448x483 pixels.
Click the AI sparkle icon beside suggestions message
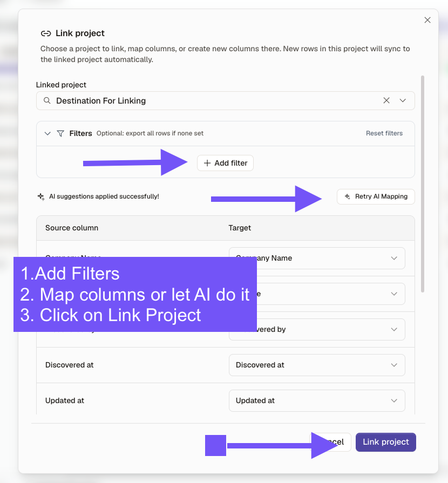(x=40, y=196)
